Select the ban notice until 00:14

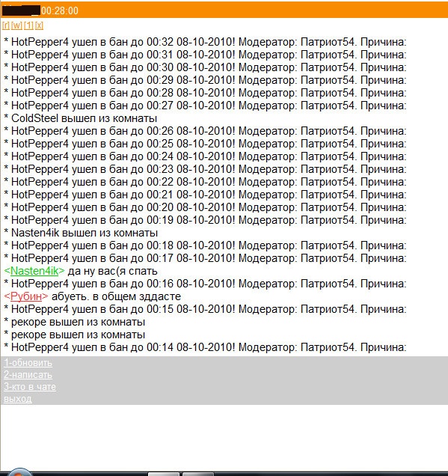pos(205,347)
